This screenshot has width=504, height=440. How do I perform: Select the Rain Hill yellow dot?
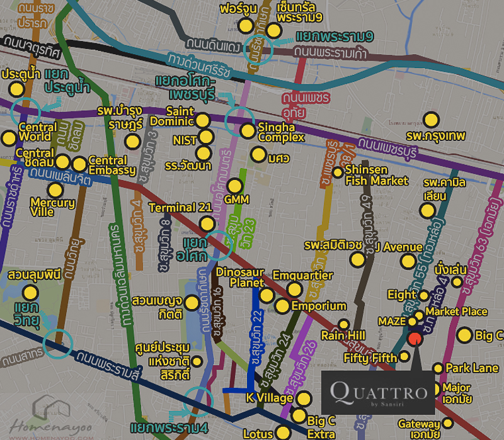344,324
